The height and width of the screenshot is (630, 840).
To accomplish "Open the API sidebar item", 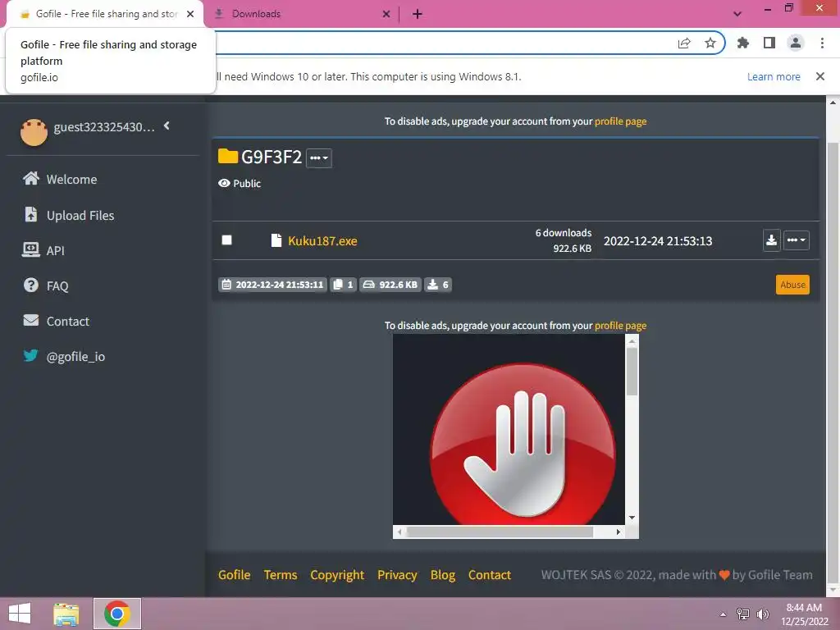I will (x=43, y=250).
